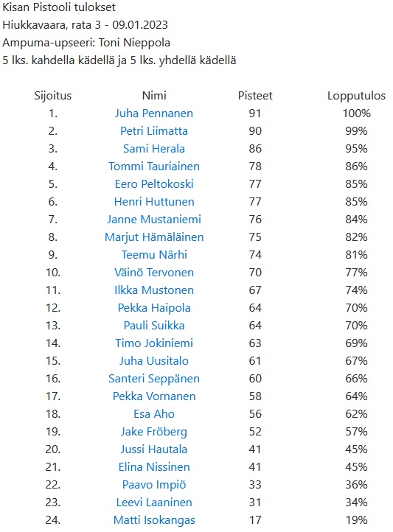Select the Jake Fröberg link
The width and height of the screenshot is (393, 532).
[x=154, y=432]
